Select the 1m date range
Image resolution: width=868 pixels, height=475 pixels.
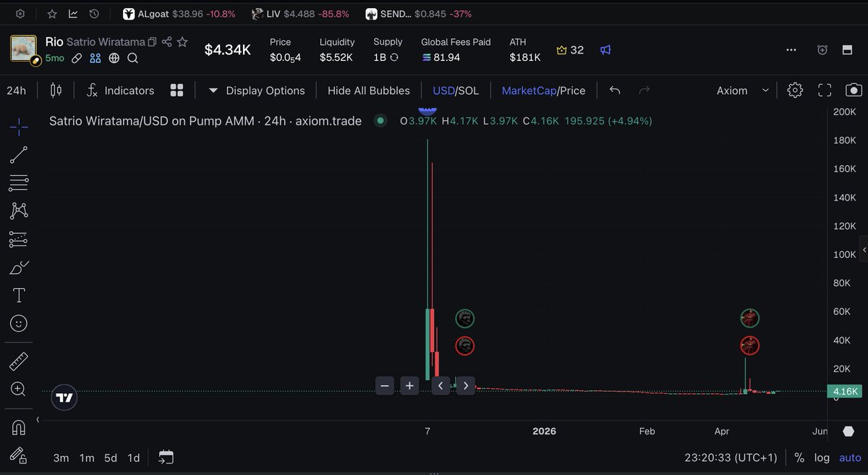click(x=87, y=458)
